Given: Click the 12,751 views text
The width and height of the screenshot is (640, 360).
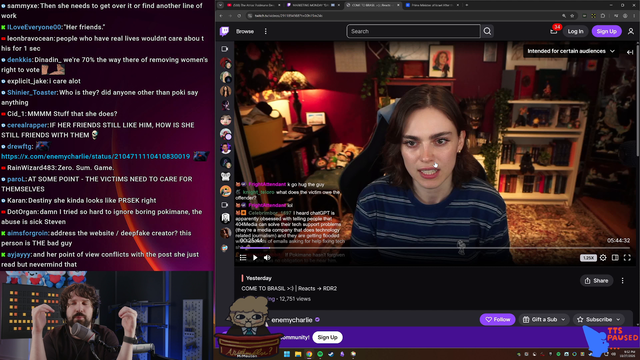Looking at the screenshot, I should point(295,299).
